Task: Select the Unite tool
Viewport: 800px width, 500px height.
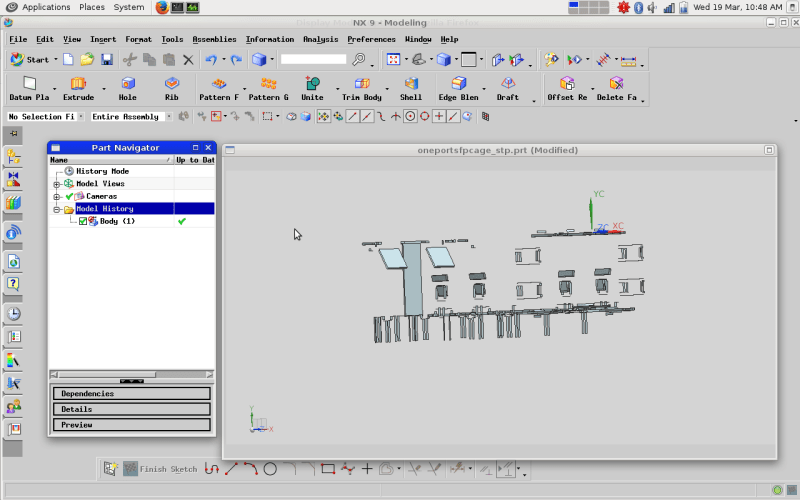Action: point(312,88)
